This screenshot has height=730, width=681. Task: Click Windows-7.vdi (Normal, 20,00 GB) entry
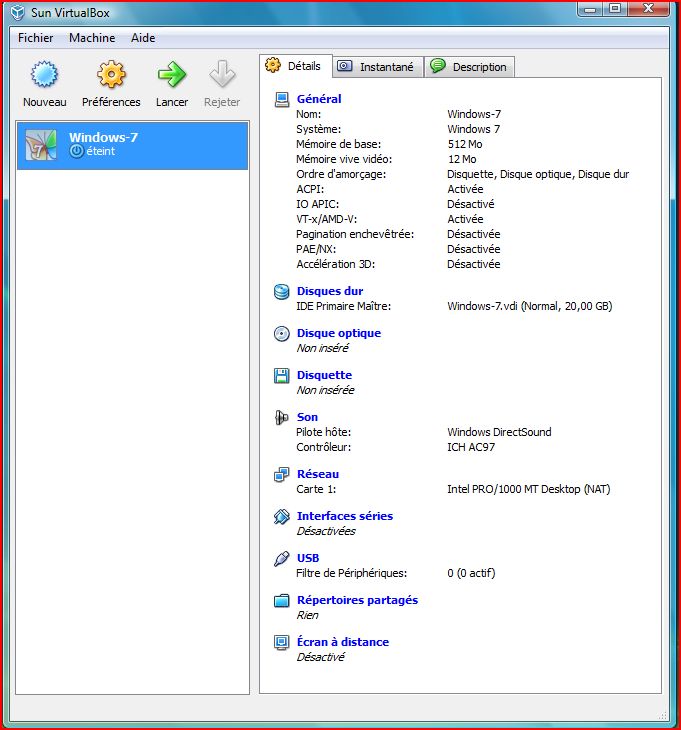pos(530,306)
